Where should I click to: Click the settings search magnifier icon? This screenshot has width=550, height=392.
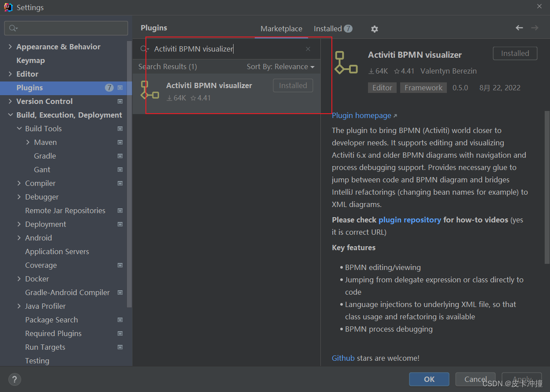(x=13, y=28)
